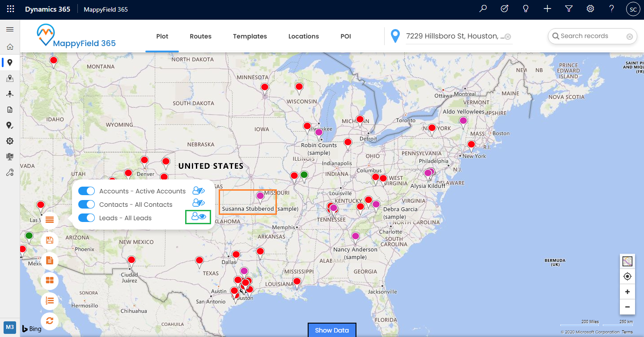Open the document sidebar icon
The width and height of the screenshot is (644, 337).
[10, 110]
